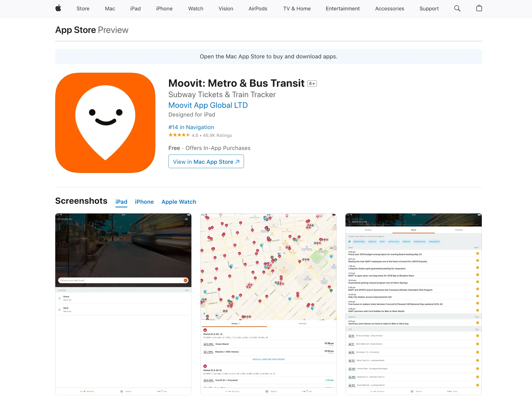Click View in Mac App Store button

coord(206,162)
